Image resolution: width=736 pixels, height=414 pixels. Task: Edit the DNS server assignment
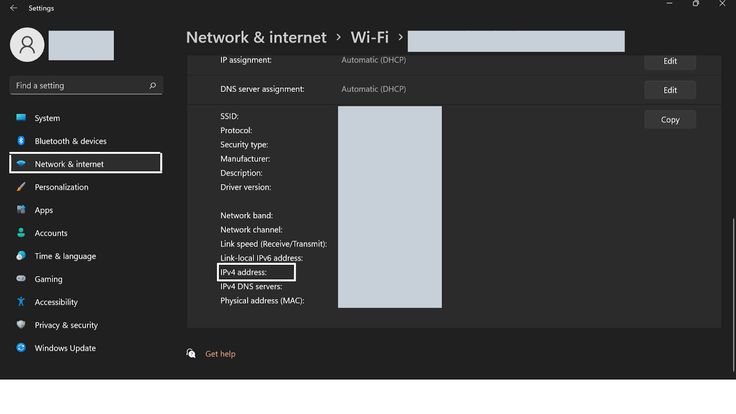[670, 90]
